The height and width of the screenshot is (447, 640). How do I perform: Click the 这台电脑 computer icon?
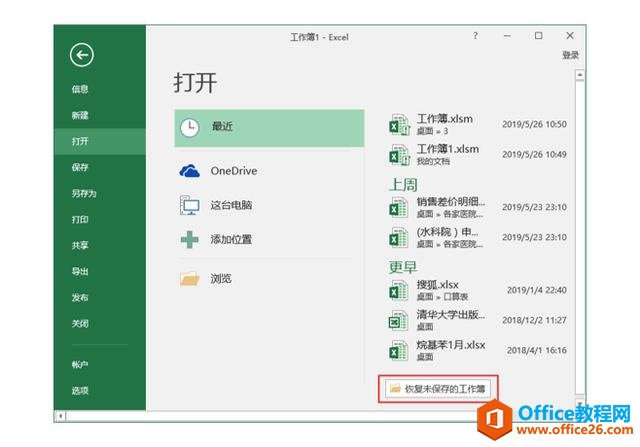coord(190,205)
